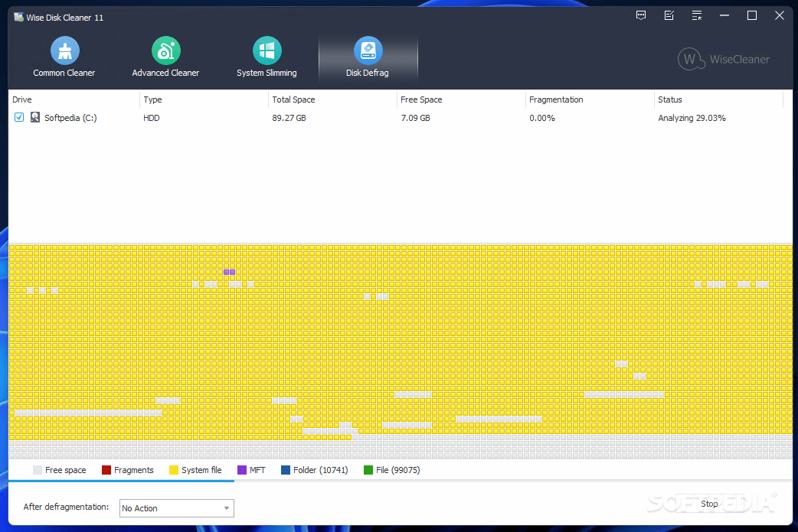This screenshot has height=532, width=798.
Task: Open the System Slimming icon
Action: [267, 51]
